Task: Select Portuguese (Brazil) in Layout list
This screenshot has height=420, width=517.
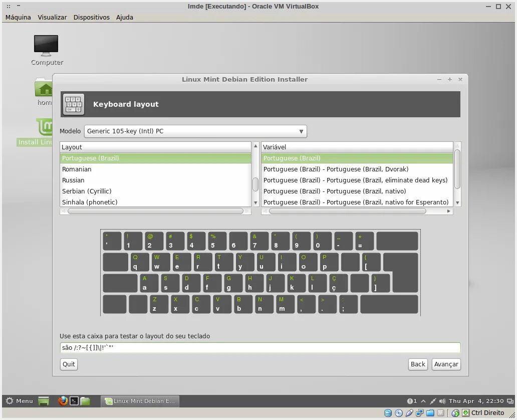Action: [155, 158]
